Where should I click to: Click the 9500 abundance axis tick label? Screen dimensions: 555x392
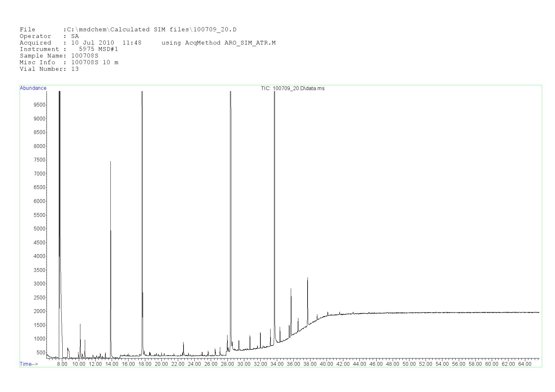39,105
